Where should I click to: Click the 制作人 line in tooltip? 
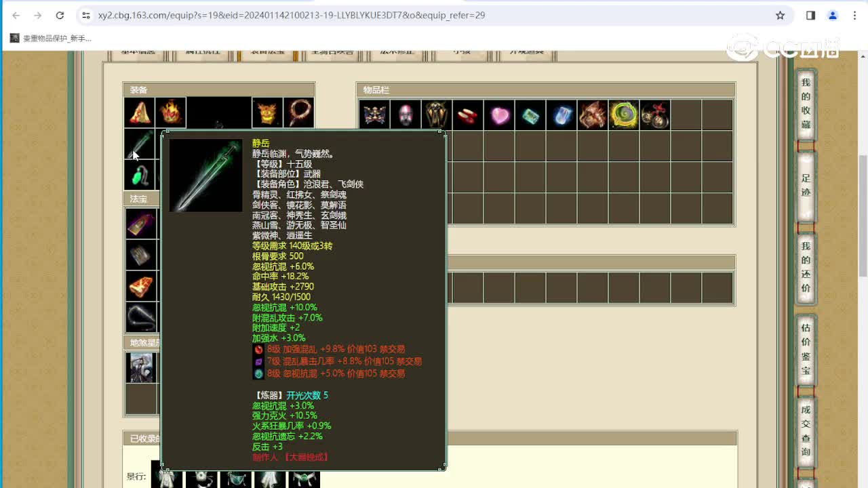coord(290,457)
